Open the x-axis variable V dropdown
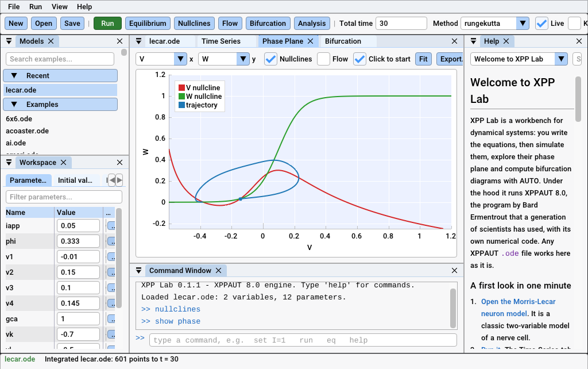The image size is (588, 369). click(180, 59)
